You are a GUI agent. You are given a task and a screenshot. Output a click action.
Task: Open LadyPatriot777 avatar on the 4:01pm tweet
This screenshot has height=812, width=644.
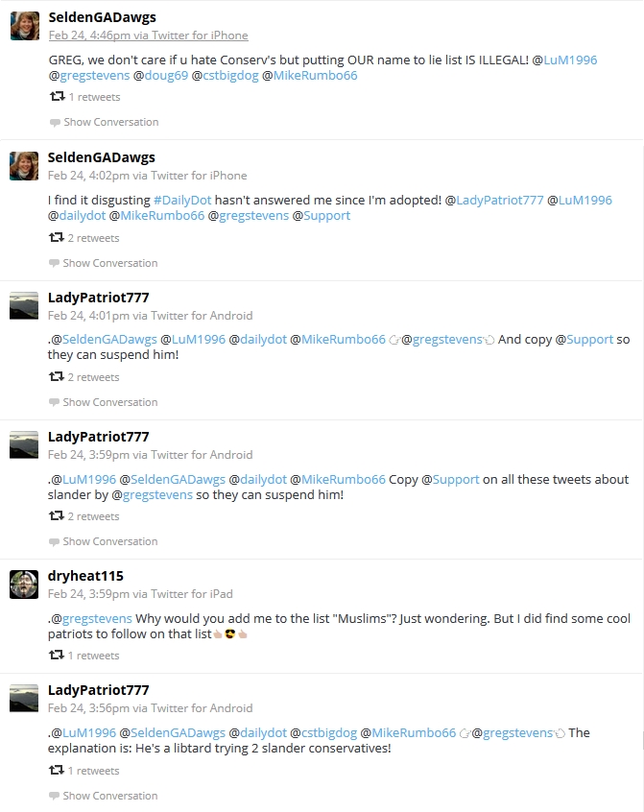coord(24,305)
